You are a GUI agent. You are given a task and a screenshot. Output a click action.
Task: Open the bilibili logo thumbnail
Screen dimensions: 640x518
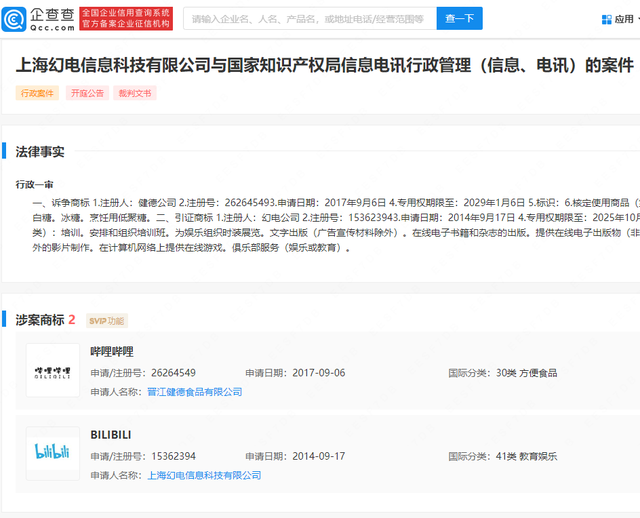pyautogui.click(x=53, y=453)
